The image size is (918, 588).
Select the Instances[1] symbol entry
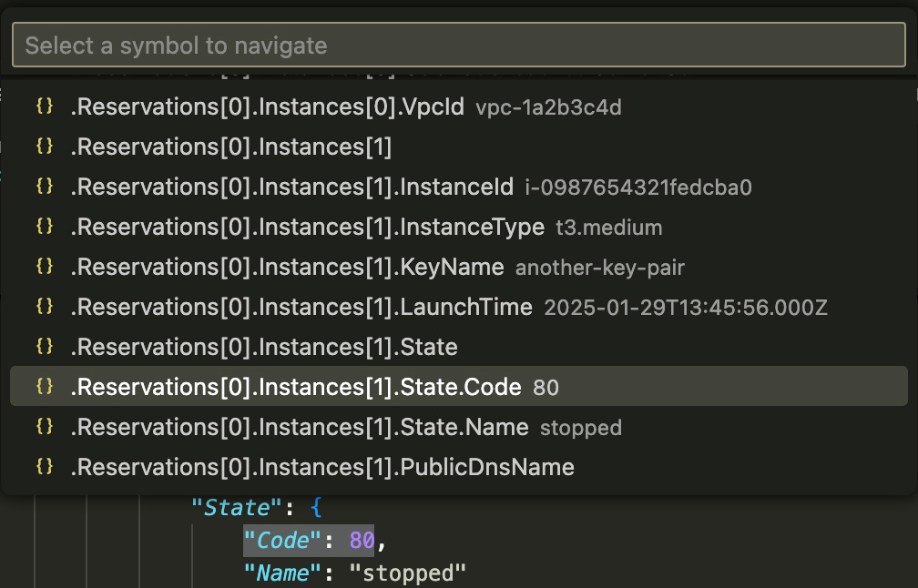coord(459,147)
